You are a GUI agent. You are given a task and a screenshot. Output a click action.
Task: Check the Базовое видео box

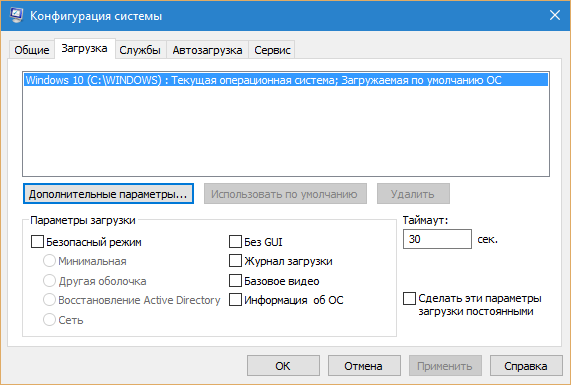tap(235, 281)
